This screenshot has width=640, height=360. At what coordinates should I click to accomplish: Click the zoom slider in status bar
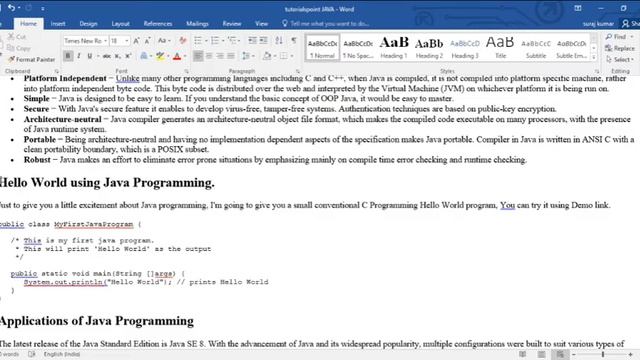tap(602, 355)
